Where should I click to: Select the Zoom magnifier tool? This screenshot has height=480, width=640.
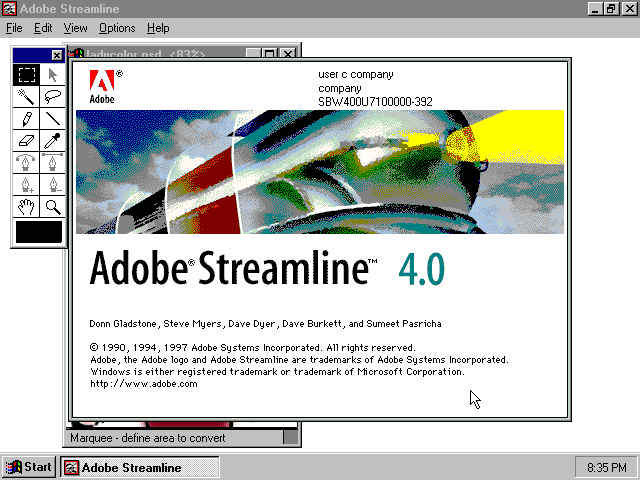pyautogui.click(x=53, y=207)
